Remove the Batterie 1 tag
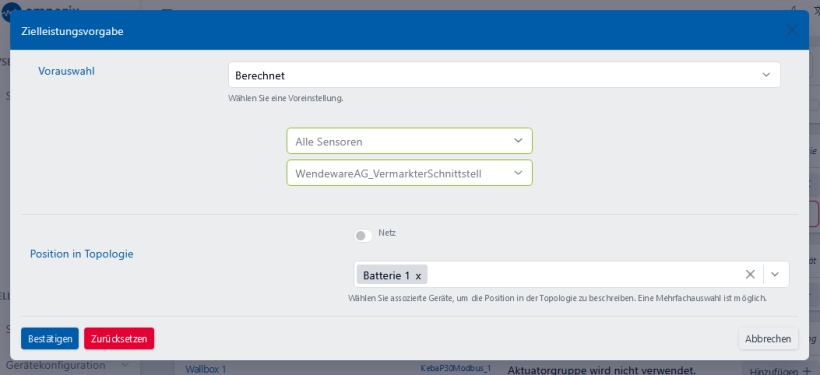Image resolution: width=820 pixels, height=375 pixels. tap(418, 276)
